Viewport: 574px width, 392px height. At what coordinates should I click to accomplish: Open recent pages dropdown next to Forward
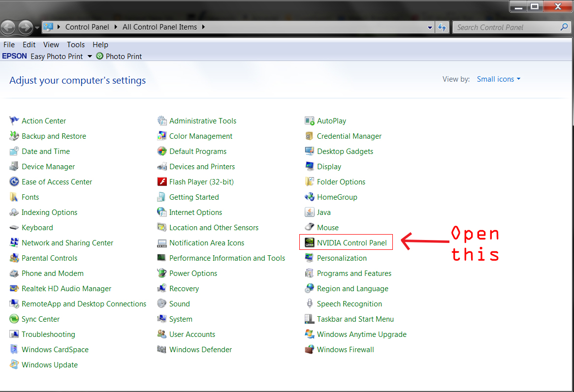click(x=37, y=28)
